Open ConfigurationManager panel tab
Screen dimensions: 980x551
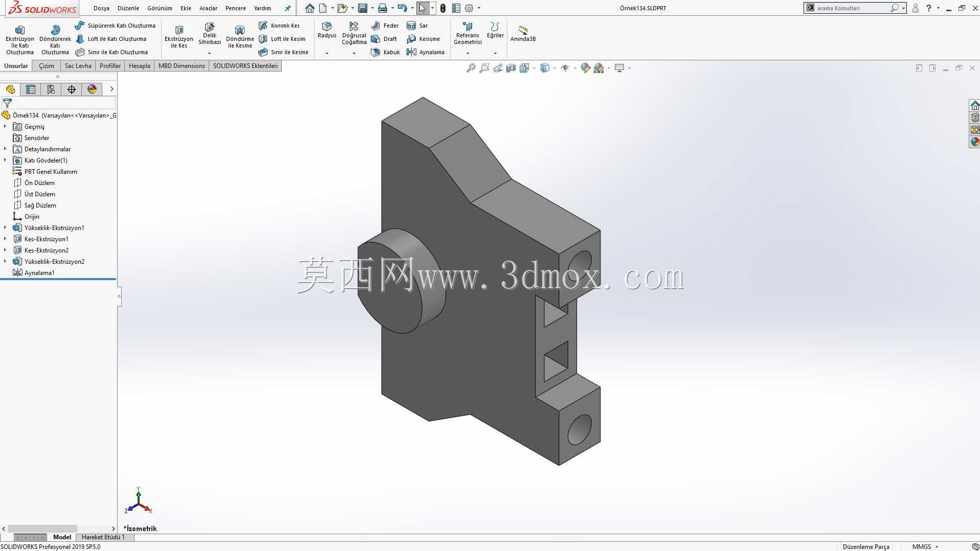[x=51, y=89]
